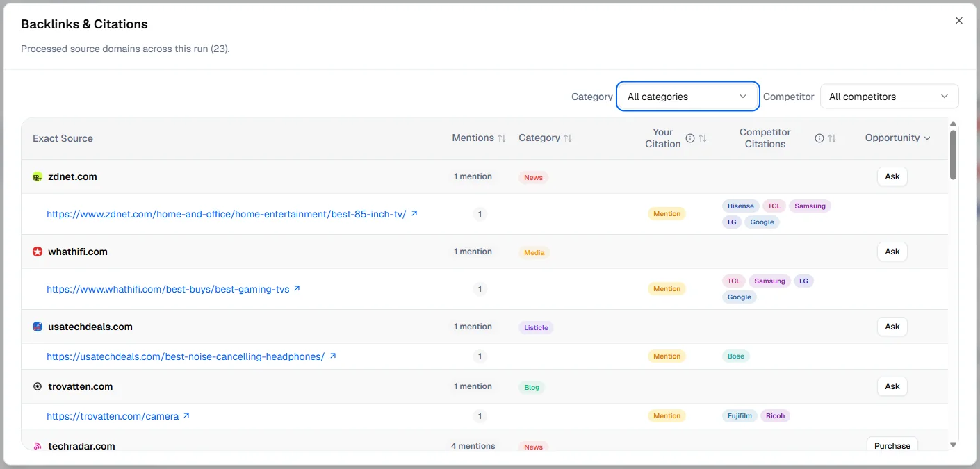This screenshot has height=469, width=980.
Task: Sort by Category column arrows
Action: [568, 138]
